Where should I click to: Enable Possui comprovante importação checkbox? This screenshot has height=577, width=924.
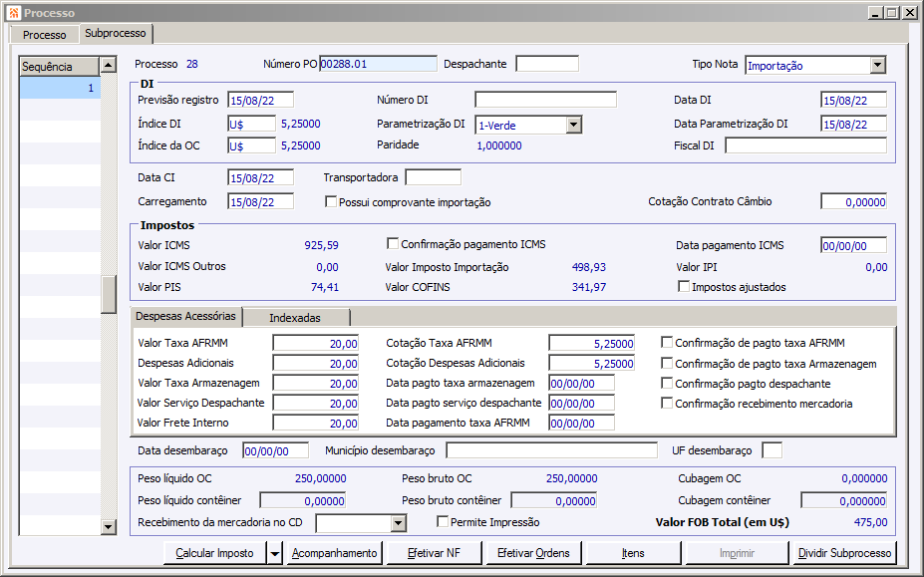coord(332,202)
